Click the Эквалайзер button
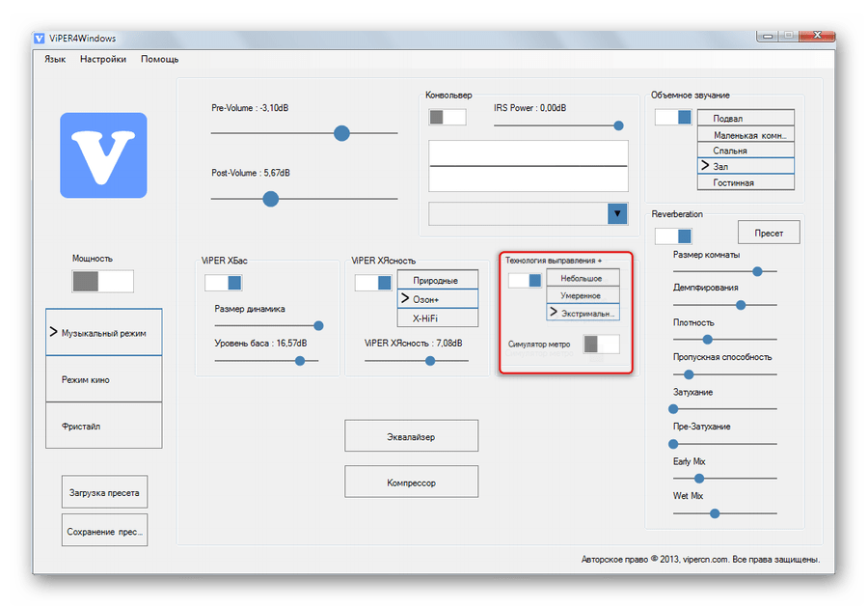 (411, 436)
